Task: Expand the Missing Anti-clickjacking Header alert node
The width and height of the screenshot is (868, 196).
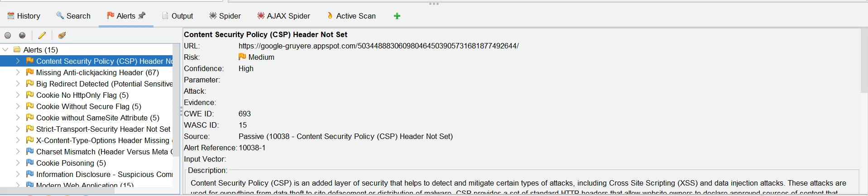Action: click(18, 72)
